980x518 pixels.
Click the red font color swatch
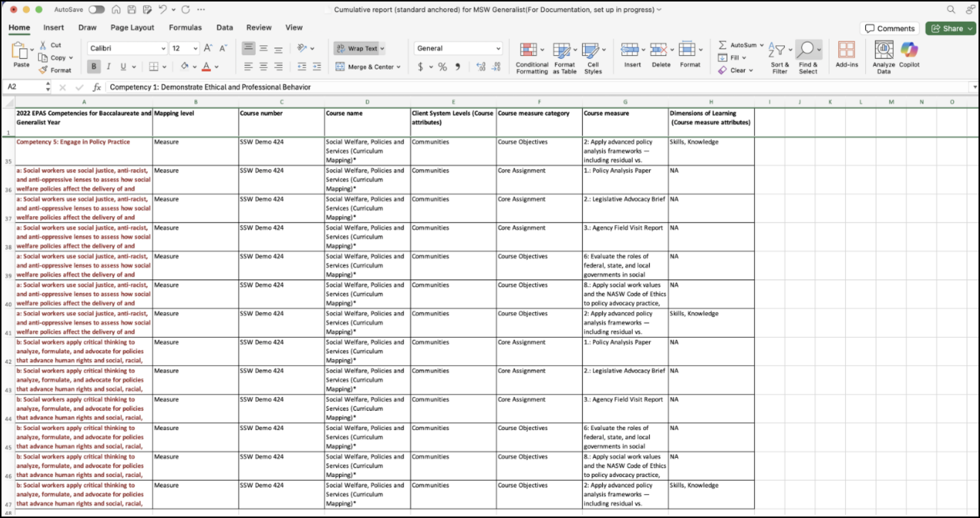[206, 67]
